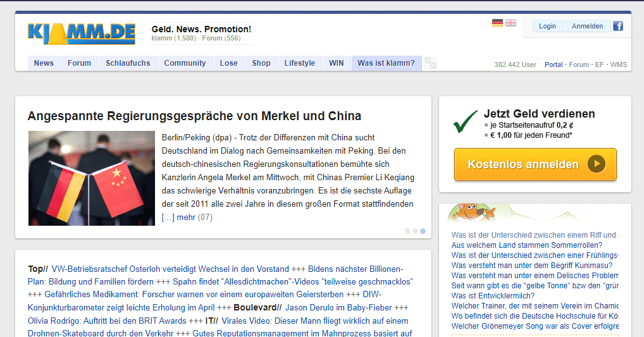This screenshot has height=337, width=644.
Task: Open question about where Sommerrollen come from
Action: pyautogui.click(x=526, y=245)
